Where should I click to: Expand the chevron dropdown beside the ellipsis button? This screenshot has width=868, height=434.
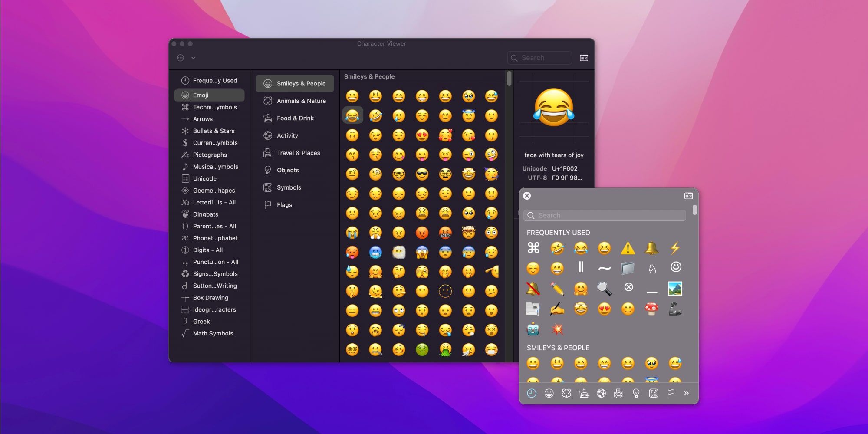(193, 58)
